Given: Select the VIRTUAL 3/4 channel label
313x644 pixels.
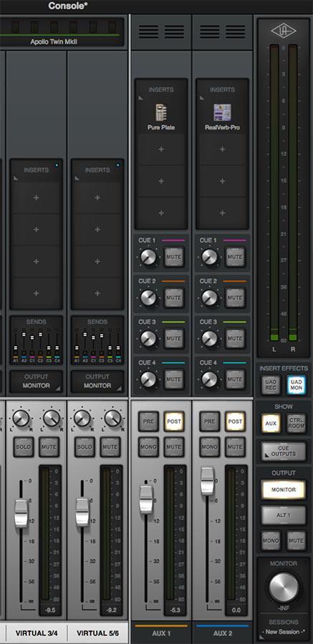Looking at the screenshot, I should (37, 633).
